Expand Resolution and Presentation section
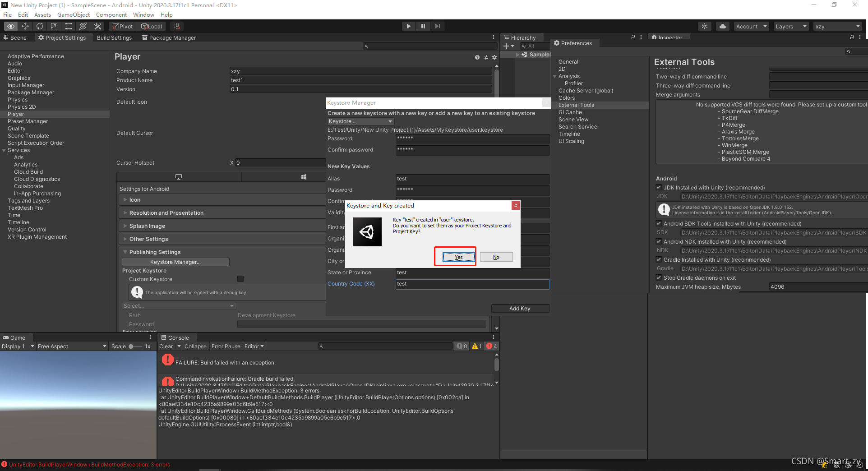The height and width of the screenshot is (471, 868). tap(222, 213)
